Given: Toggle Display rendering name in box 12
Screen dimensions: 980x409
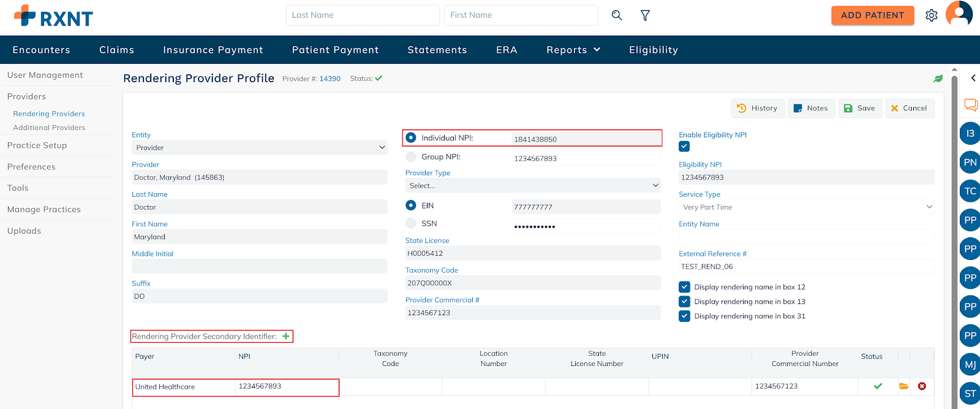Looking at the screenshot, I should point(685,287).
